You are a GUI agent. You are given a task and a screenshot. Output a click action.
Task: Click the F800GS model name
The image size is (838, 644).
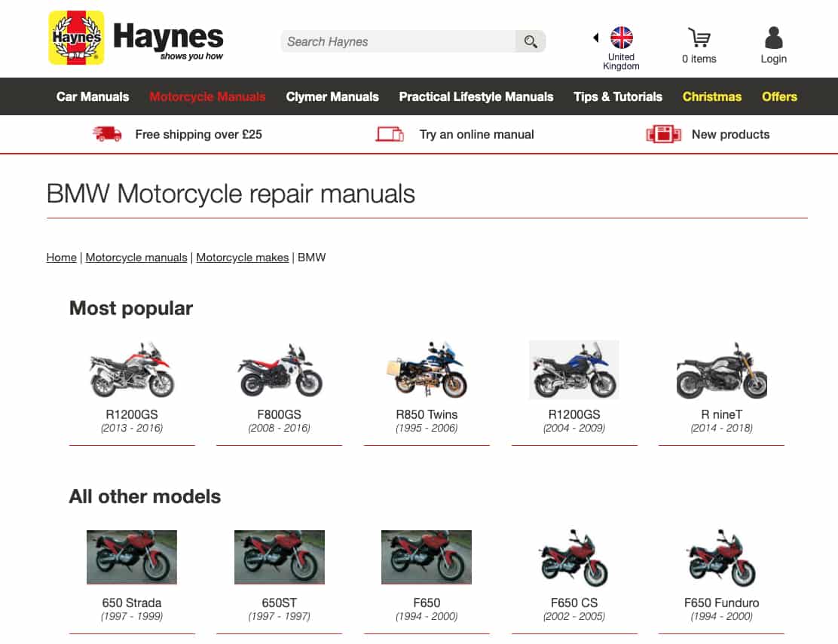tap(279, 414)
